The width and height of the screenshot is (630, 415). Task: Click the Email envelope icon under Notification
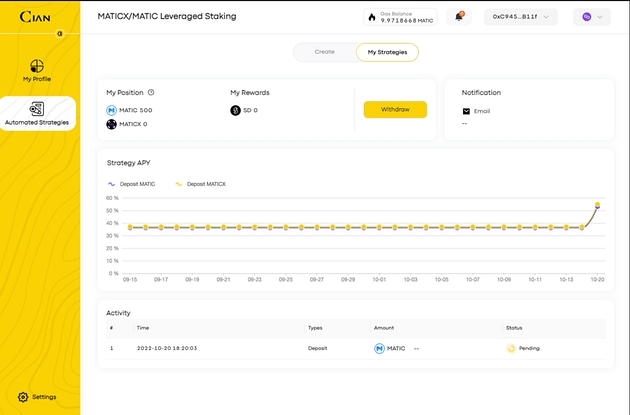(466, 110)
